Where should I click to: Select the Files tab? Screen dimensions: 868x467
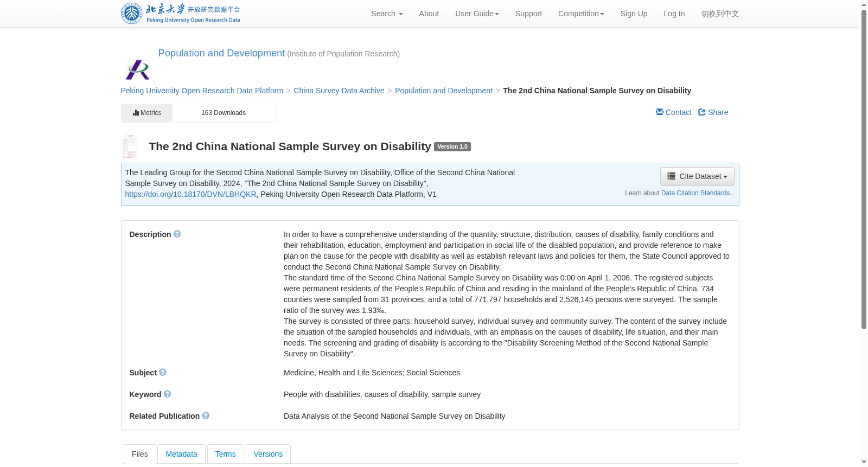coord(140,454)
